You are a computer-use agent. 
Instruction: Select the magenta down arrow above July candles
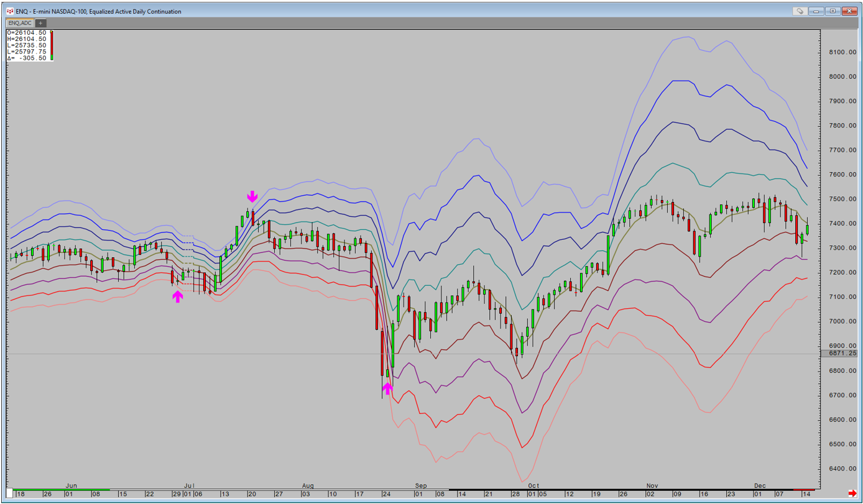[x=252, y=197]
